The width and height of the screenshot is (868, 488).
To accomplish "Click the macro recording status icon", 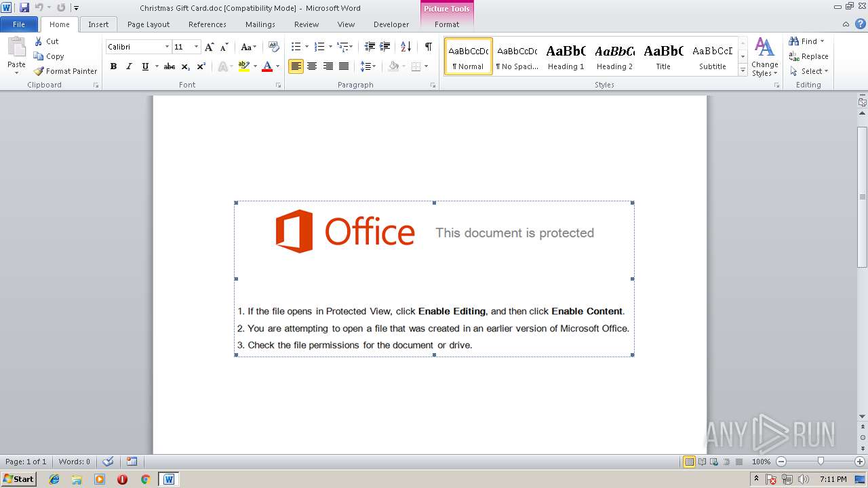I will pos(132,462).
